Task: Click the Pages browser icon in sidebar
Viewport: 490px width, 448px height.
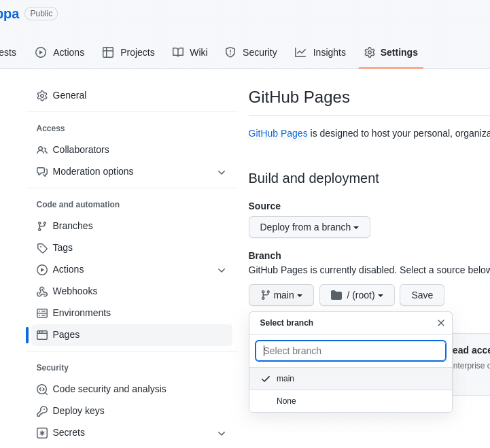Action: (x=42, y=335)
